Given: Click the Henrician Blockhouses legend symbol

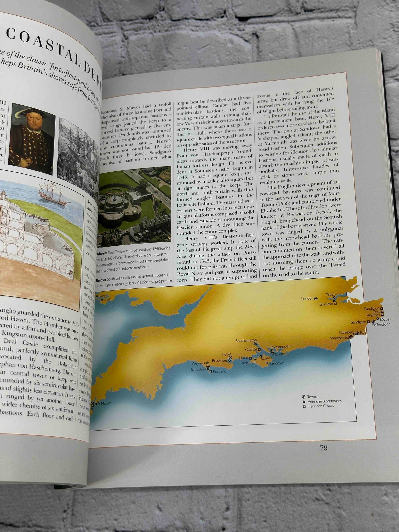Looking at the screenshot, I should tap(304, 401).
